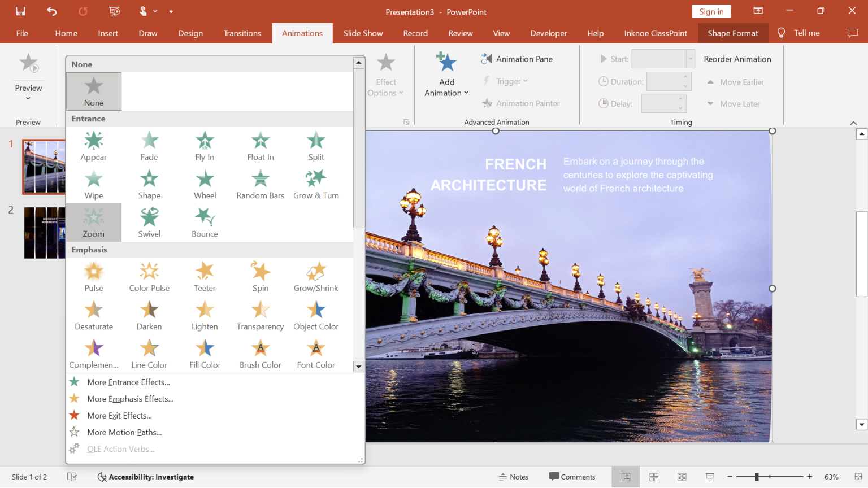This screenshot has height=488, width=868.
Task: Open the Slide Show ribbon tab
Action: (x=363, y=33)
